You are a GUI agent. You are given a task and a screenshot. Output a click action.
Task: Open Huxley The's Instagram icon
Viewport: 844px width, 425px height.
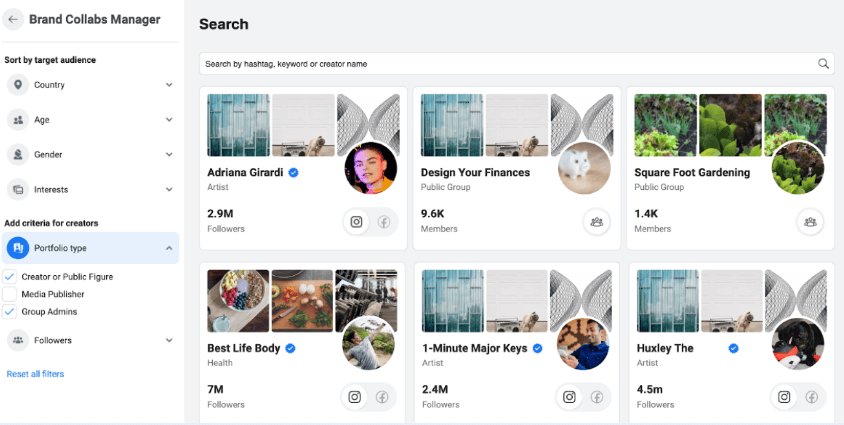[x=784, y=397]
